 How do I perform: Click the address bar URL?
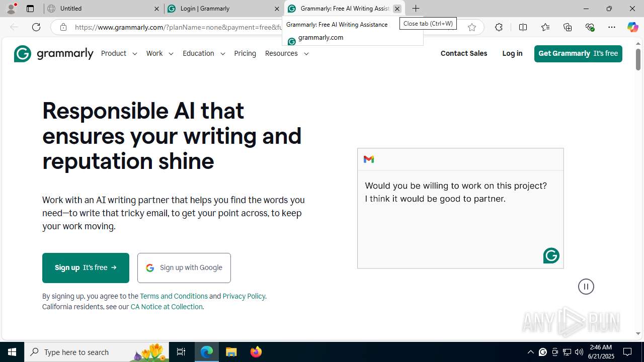(x=179, y=27)
